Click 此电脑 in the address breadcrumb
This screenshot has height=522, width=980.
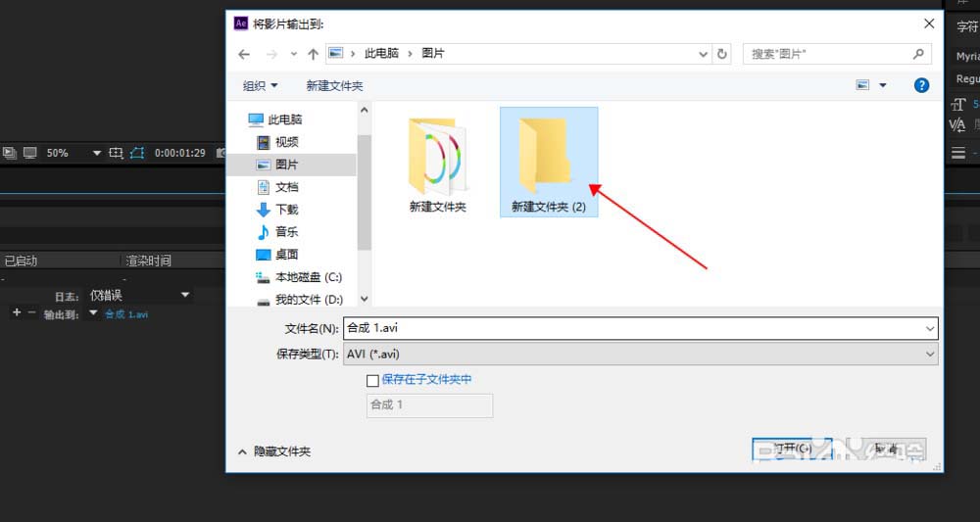point(381,53)
